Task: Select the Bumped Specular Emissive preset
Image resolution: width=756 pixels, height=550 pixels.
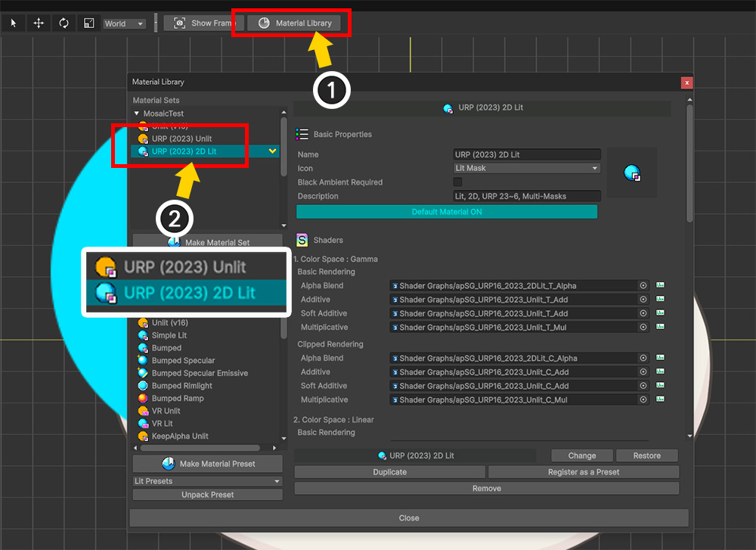Action: pos(200,373)
